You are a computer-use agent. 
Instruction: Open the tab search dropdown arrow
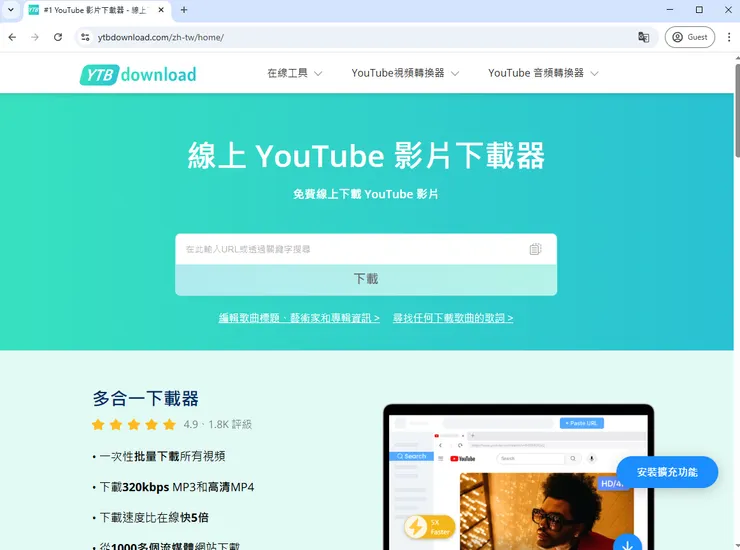tap(11, 10)
